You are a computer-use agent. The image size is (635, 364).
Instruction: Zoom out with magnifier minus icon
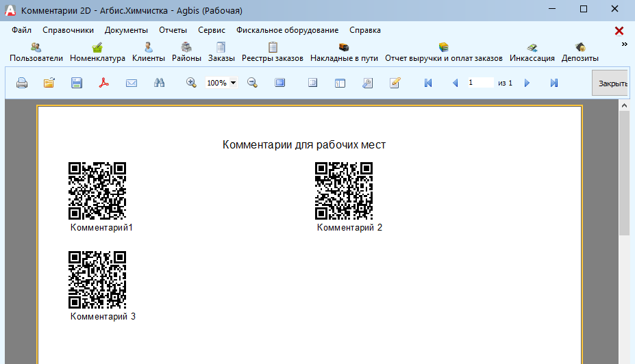click(252, 83)
